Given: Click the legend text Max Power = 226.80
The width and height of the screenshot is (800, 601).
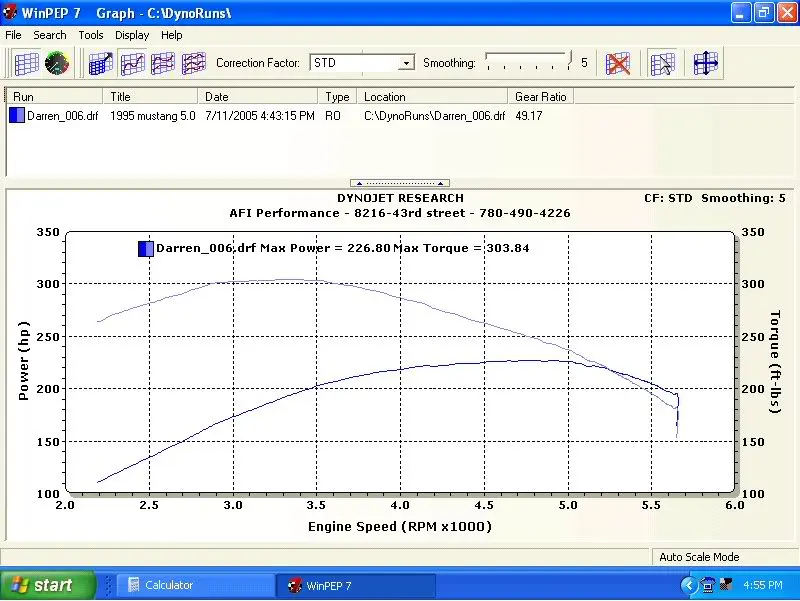Looking at the screenshot, I should click(x=325, y=248).
